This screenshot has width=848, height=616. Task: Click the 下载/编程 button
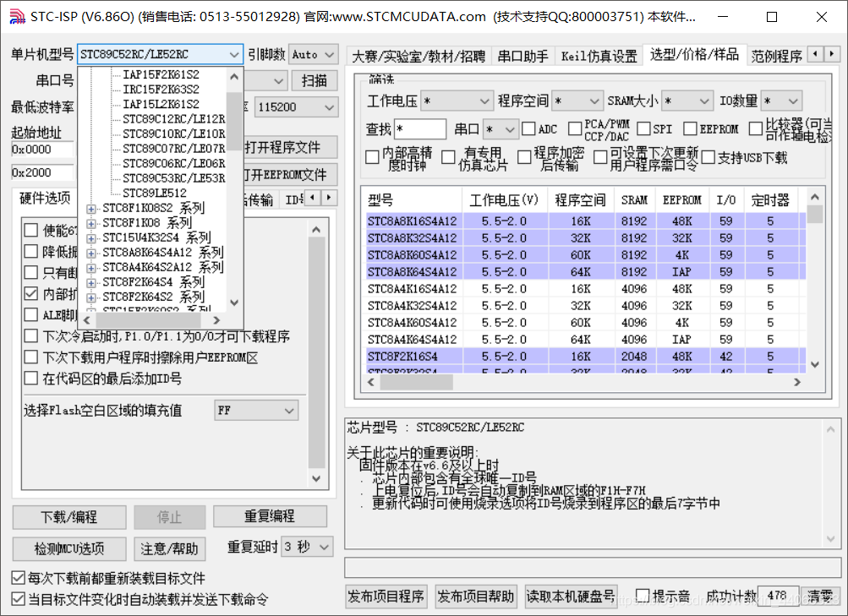point(69,517)
